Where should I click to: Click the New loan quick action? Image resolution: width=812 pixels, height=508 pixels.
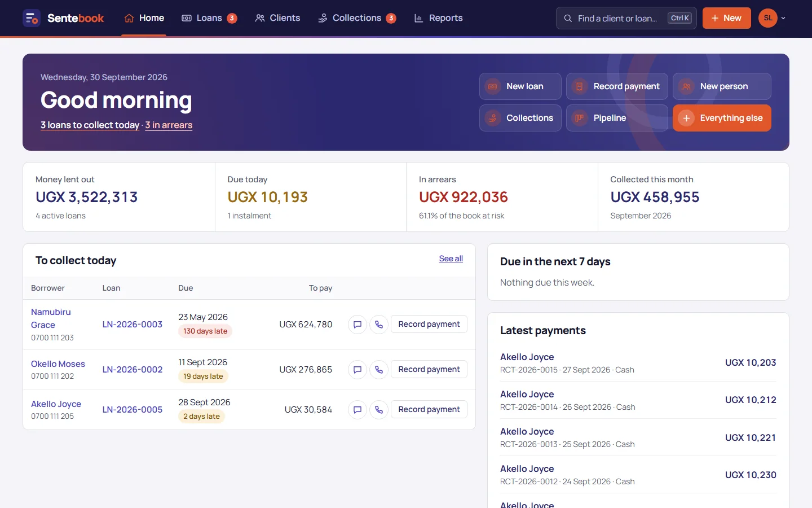click(x=520, y=86)
